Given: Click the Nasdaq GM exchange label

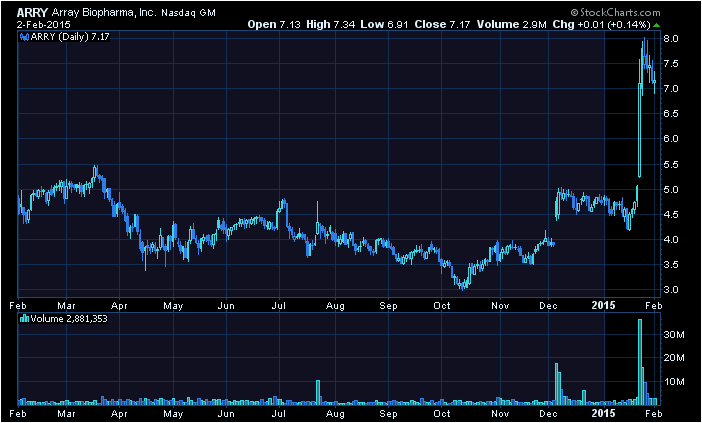Looking at the screenshot, I should (x=188, y=13).
